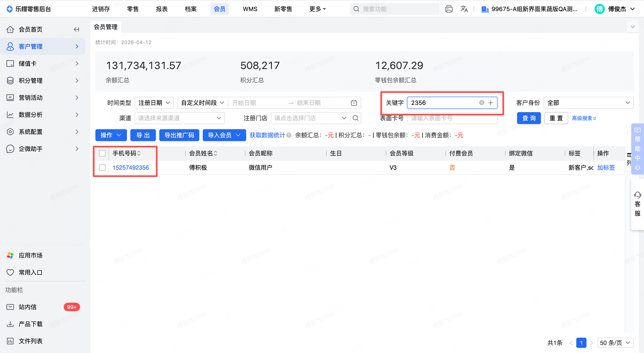Viewport: 644px width, 353px height.
Task: Check the row for 15257492356
Action: click(x=102, y=167)
